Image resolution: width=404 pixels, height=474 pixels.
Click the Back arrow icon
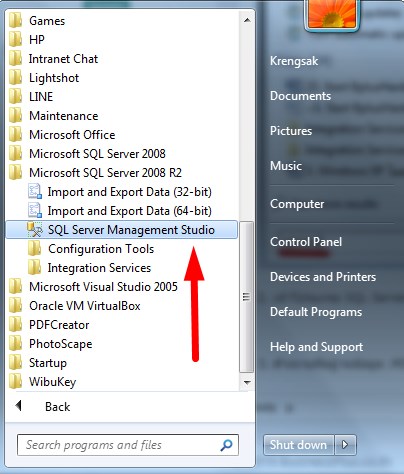pos(19,406)
